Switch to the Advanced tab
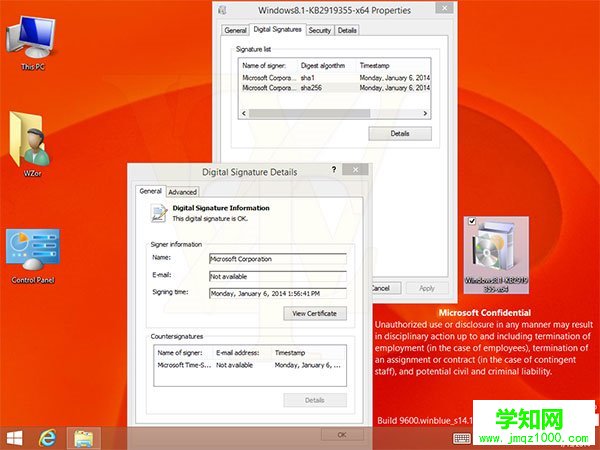The height and width of the screenshot is (450, 600). 183,192
